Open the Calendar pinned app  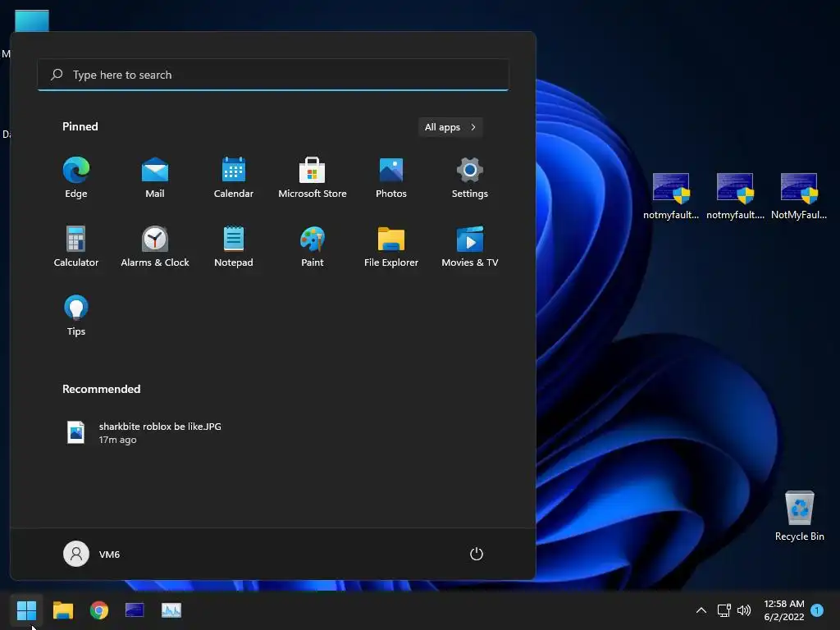point(234,178)
